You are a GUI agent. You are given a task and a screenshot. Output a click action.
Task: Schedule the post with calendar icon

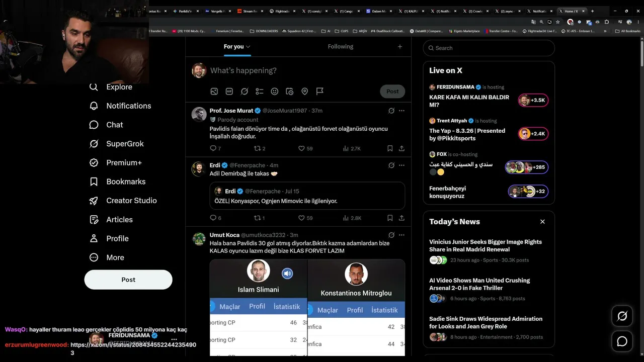290,92
